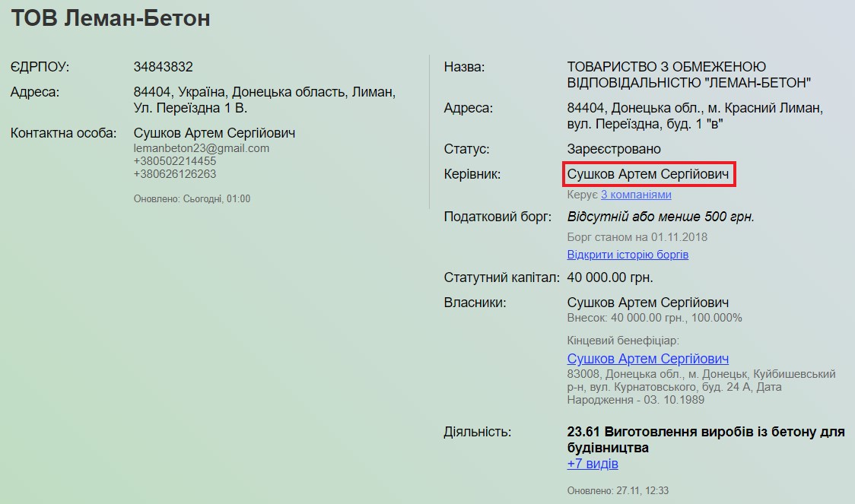The height and width of the screenshot is (504, 855).
Task: Click the page title 'ТОВ Леман-Бетон'
Action: coord(111,18)
